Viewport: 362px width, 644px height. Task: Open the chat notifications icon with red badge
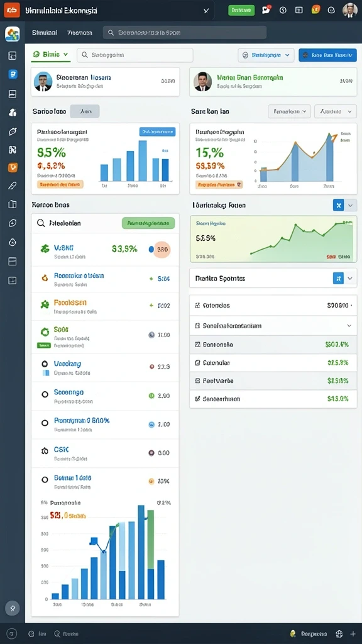click(x=266, y=10)
